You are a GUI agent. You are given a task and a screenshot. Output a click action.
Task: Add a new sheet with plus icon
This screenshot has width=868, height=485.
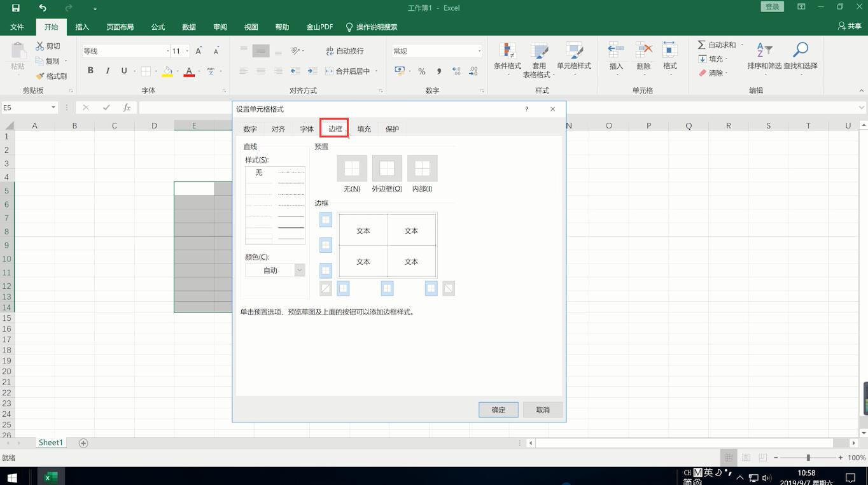click(83, 442)
